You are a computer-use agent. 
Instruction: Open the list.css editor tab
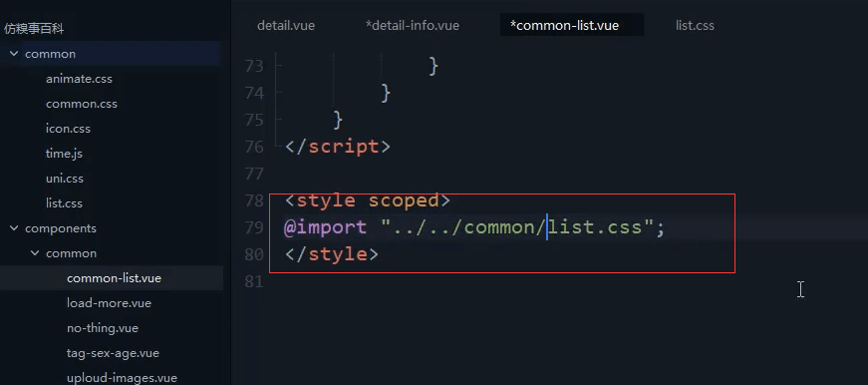[x=695, y=26]
